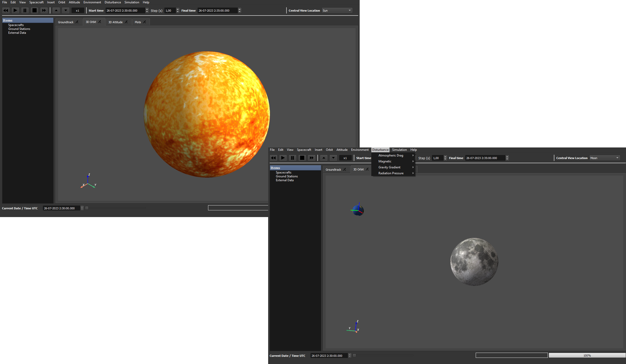Image resolution: width=626 pixels, height=364 pixels.
Task: Switch to the Plots tab
Action: pos(138,22)
